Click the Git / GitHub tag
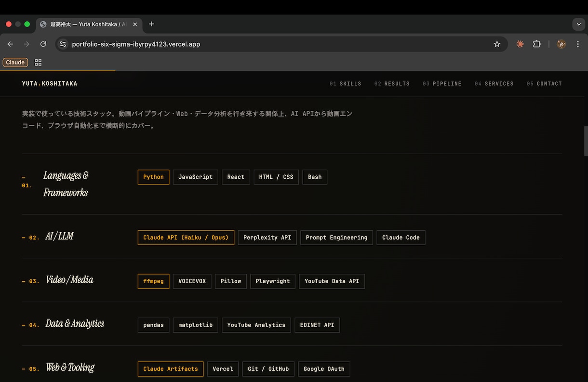Screen dimensions: 588x382 268,369
